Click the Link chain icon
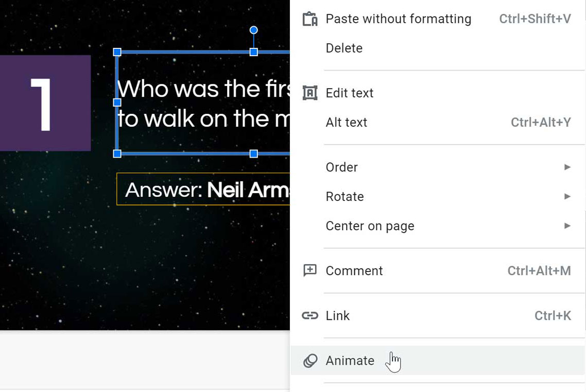Viewport: 586px width, 392px height. pyautogui.click(x=309, y=316)
